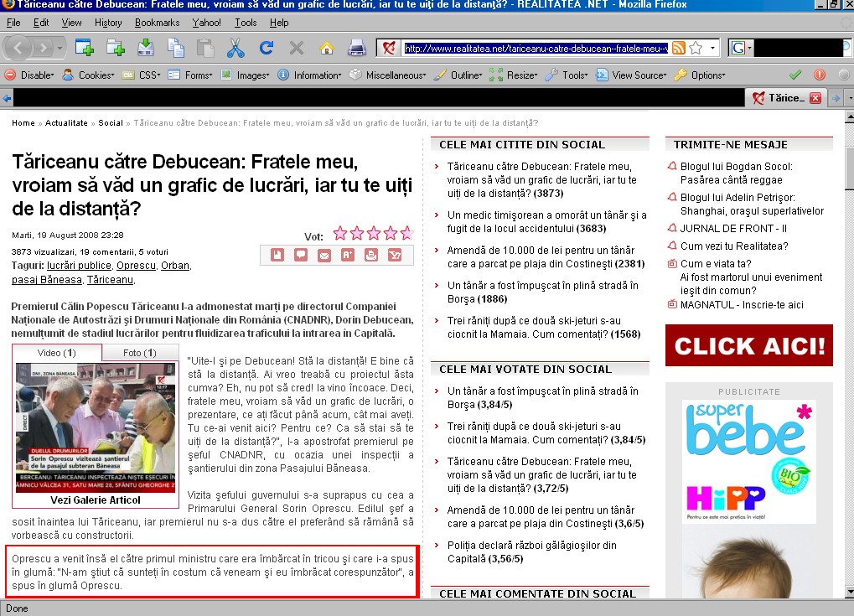Click the page URL address field

coord(535,49)
